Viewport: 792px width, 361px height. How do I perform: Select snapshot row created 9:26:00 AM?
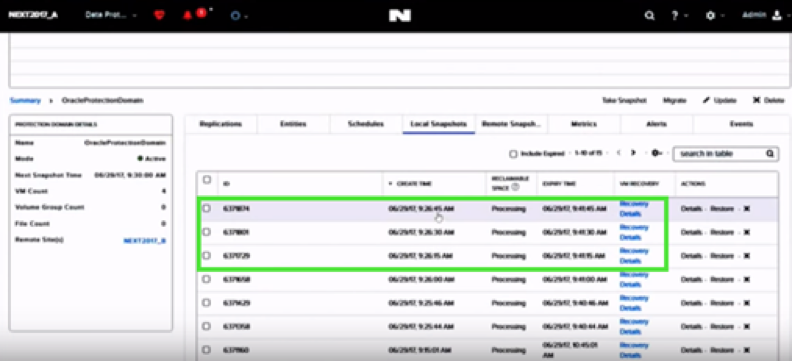click(x=206, y=279)
